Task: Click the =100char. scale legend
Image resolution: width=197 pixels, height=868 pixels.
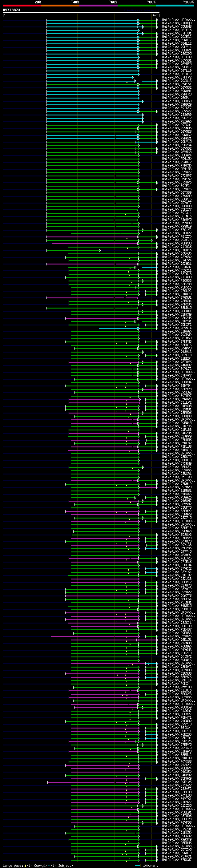Action: (146, 865)
